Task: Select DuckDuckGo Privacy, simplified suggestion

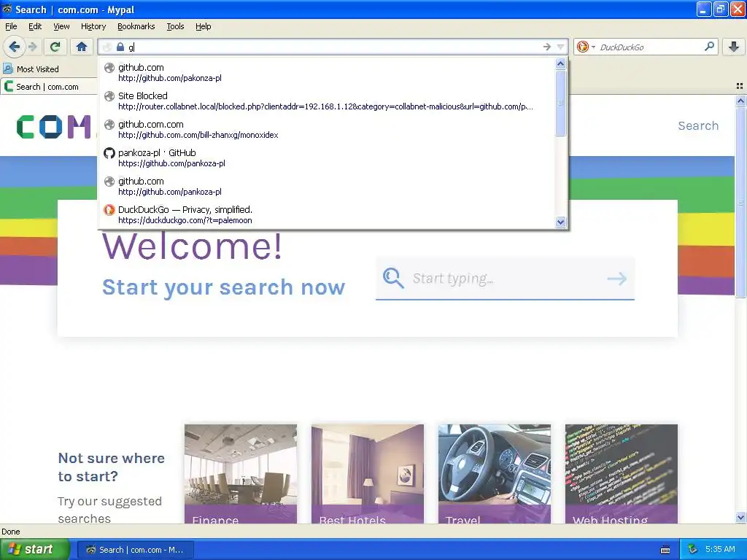Action: (x=327, y=215)
